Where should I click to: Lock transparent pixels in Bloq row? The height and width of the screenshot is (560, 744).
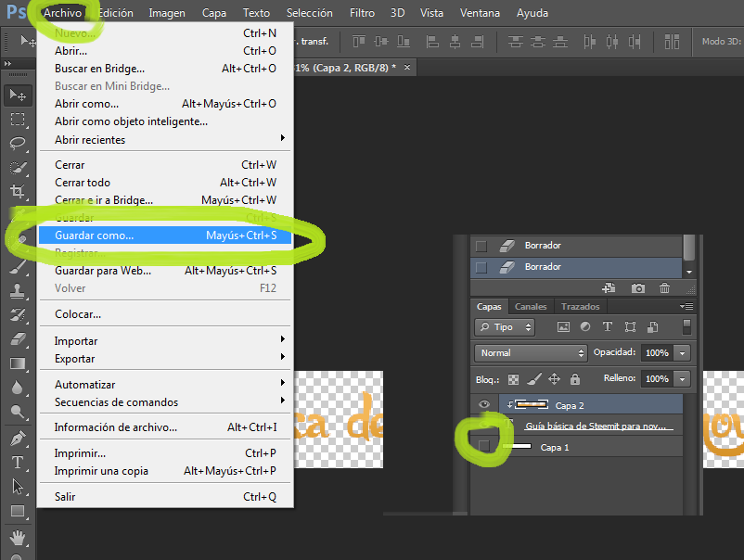click(x=513, y=379)
